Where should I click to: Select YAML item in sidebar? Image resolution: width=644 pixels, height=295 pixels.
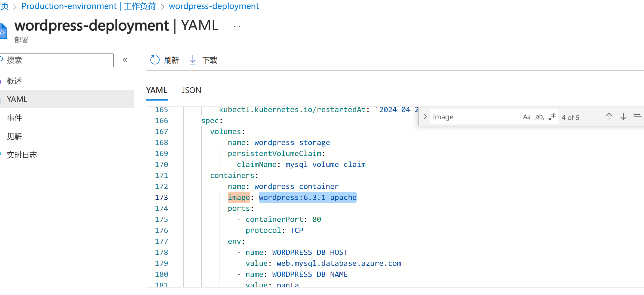[x=67, y=99]
